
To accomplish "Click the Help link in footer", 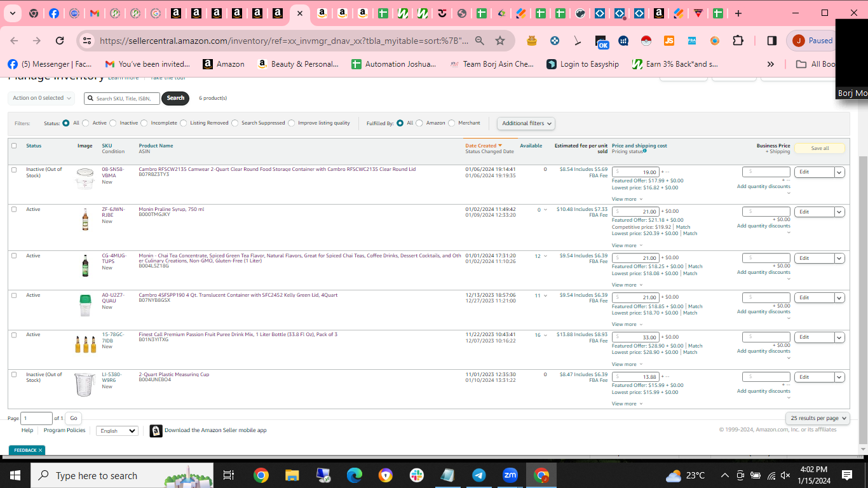I will tap(27, 430).
